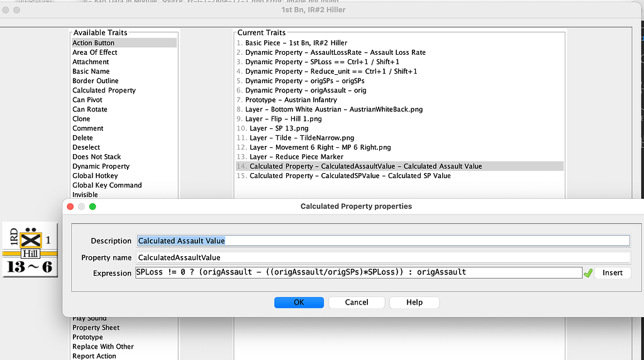Click the Hill unit counter image
The height and width of the screenshot is (360, 644).
coord(30,249)
